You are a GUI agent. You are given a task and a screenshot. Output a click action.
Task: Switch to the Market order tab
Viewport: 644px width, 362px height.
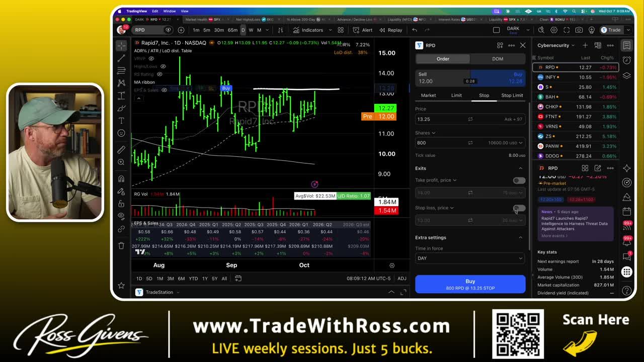click(x=429, y=96)
